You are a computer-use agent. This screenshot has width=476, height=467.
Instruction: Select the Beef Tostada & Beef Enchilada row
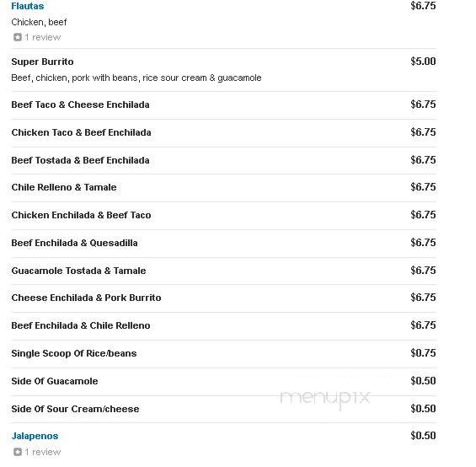click(x=224, y=160)
